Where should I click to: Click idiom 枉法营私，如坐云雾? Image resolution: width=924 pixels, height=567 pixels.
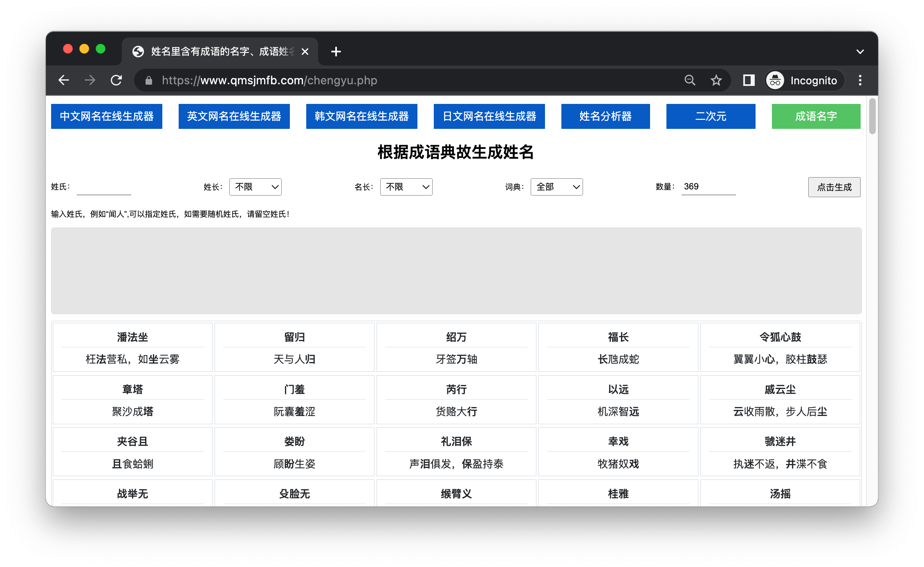(x=132, y=359)
